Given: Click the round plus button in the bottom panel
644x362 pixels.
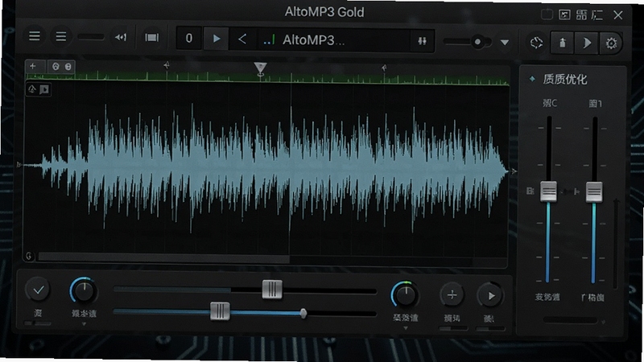Looking at the screenshot, I should click(452, 295).
